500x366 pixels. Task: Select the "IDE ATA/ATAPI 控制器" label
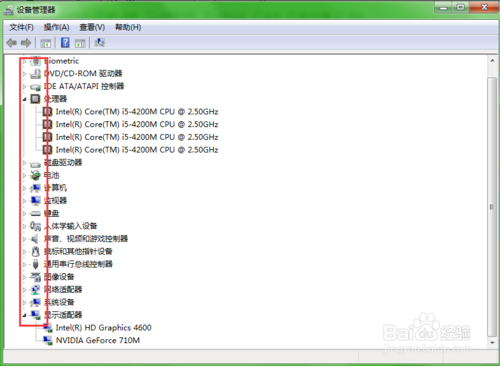coord(84,86)
